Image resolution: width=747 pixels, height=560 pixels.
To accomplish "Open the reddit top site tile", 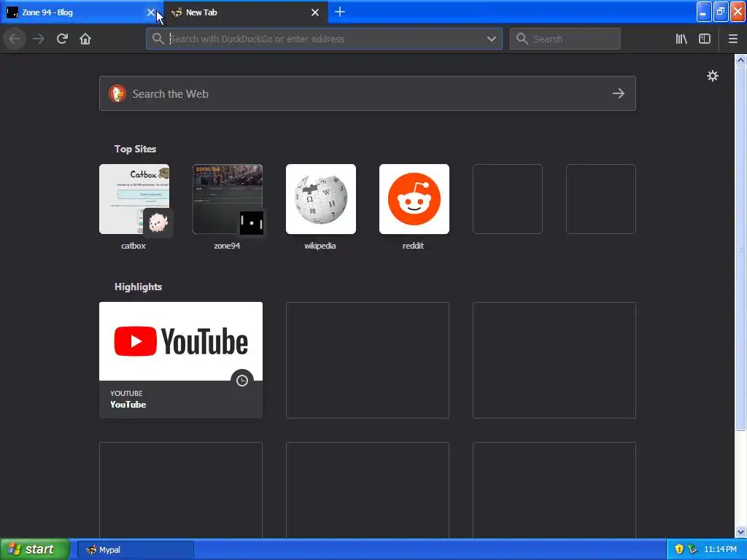I will tap(414, 199).
